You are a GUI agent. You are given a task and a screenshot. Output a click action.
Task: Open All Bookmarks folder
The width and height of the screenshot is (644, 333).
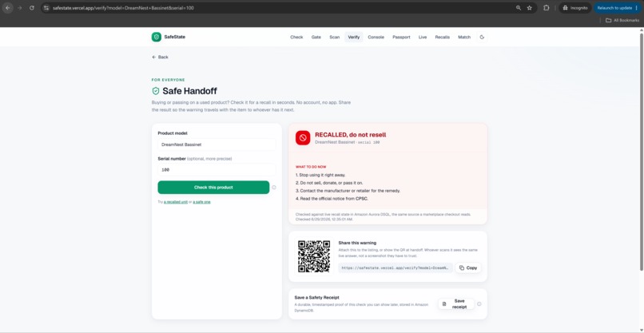(x=622, y=20)
